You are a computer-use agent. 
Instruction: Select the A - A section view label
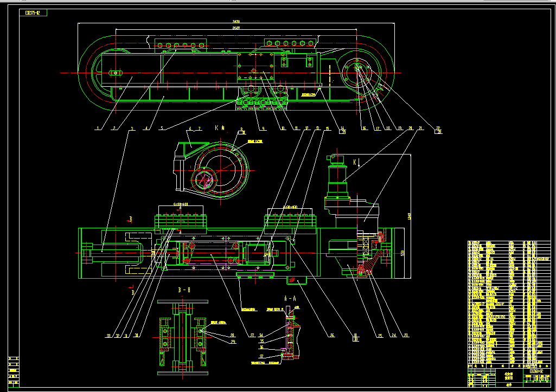pyautogui.click(x=290, y=298)
